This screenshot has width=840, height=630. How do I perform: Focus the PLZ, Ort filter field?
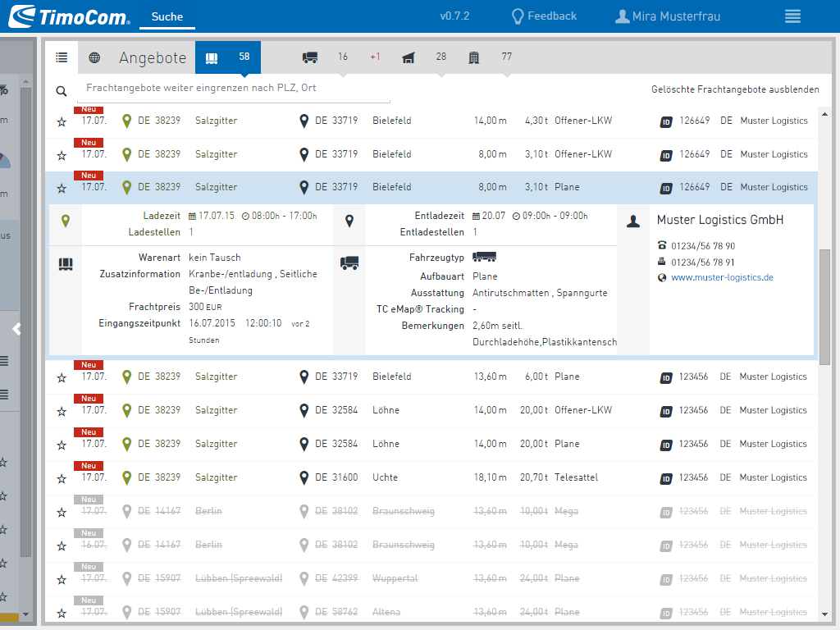coord(234,89)
